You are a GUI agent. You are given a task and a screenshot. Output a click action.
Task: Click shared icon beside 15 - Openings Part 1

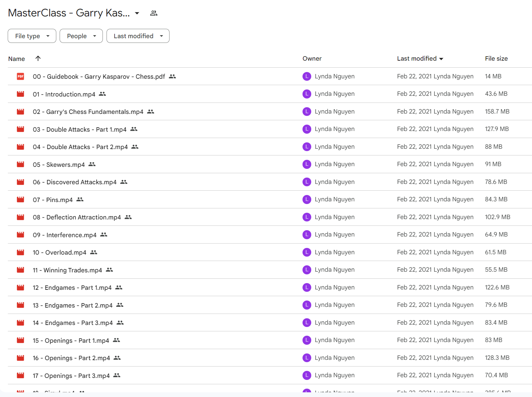pyautogui.click(x=117, y=340)
